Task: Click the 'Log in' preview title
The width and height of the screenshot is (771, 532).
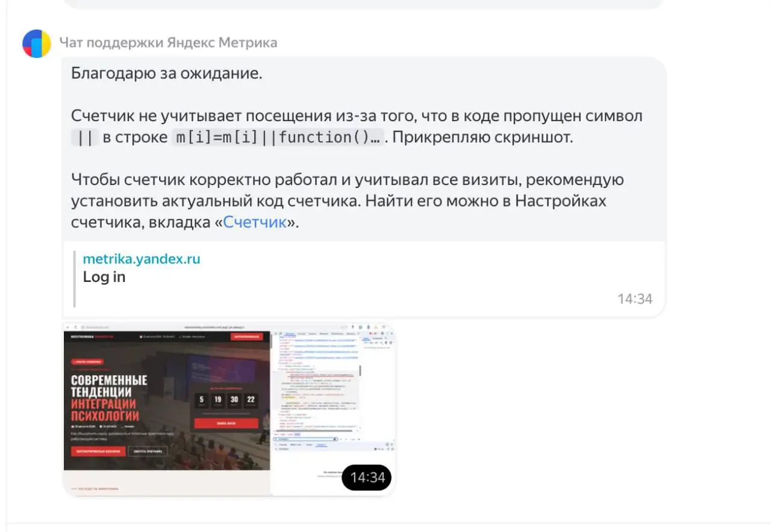Action: [x=104, y=277]
